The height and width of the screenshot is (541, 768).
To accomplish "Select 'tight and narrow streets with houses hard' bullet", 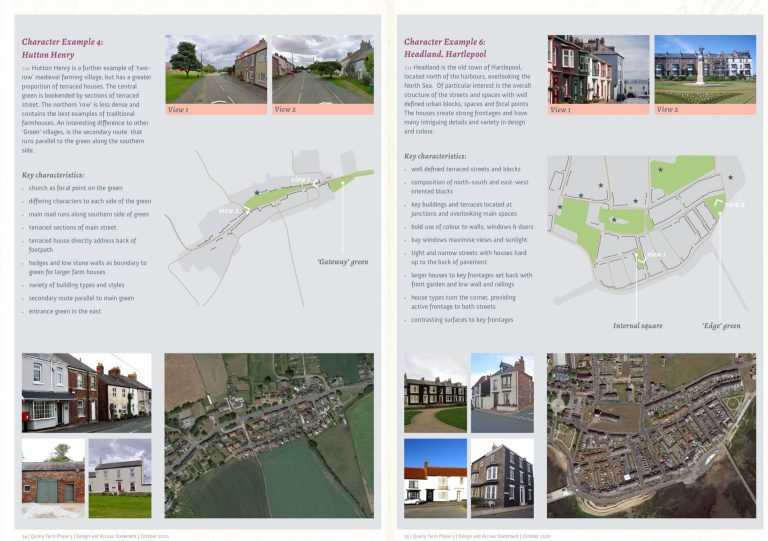I will (x=469, y=258).
